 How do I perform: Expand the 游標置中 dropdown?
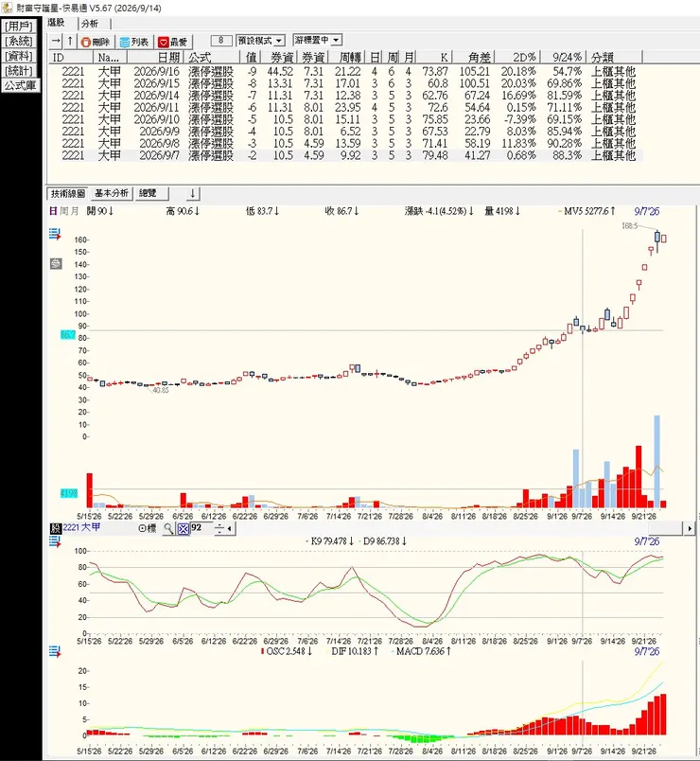[x=318, y=40]
